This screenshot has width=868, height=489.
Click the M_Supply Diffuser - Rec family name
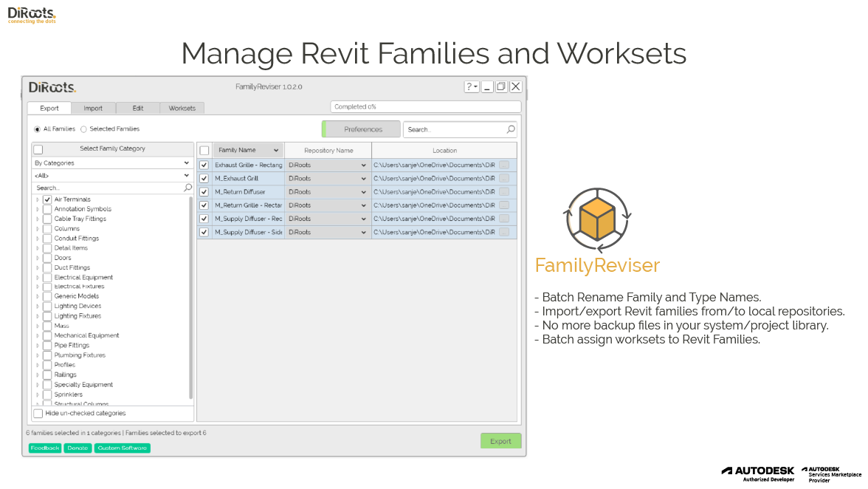(x=249, y=219)
